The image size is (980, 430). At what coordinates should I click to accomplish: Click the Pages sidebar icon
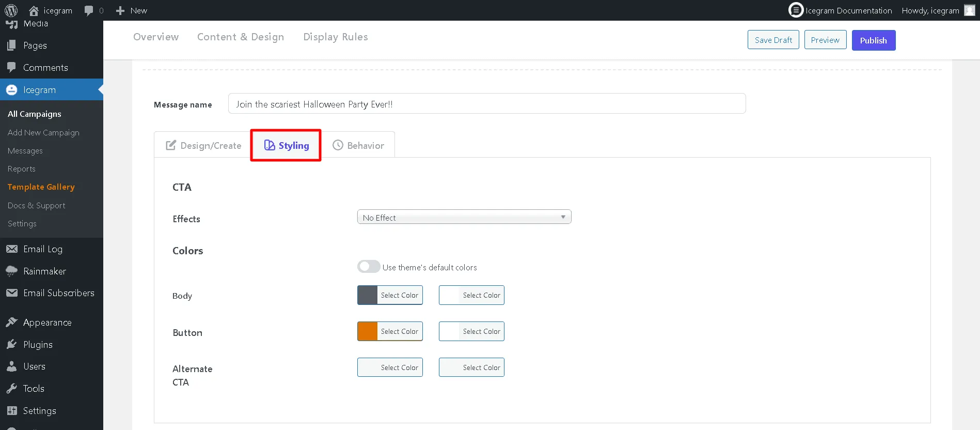click(11, 45)
